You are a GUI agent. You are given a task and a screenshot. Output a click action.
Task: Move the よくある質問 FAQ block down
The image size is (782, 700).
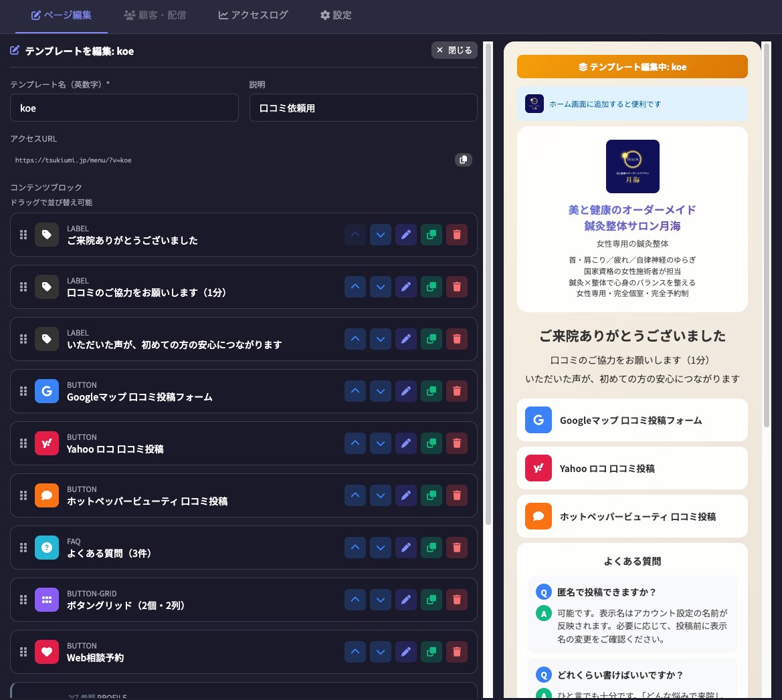(x=381, y=548)
